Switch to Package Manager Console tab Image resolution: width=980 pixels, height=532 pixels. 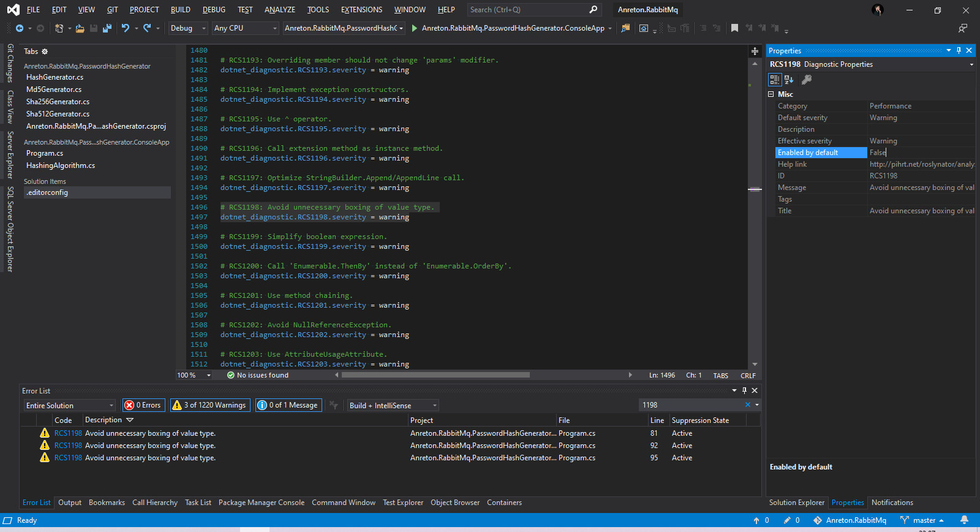click(262, 503)
